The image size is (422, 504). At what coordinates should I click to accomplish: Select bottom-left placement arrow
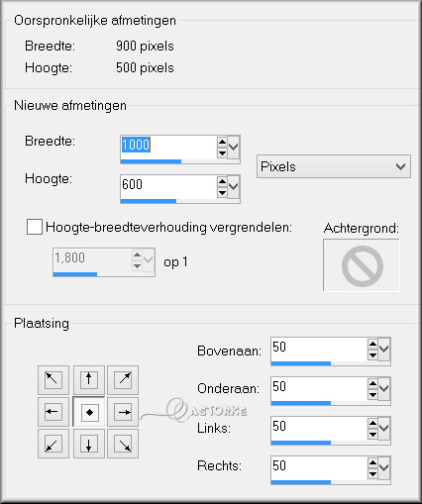53,444
